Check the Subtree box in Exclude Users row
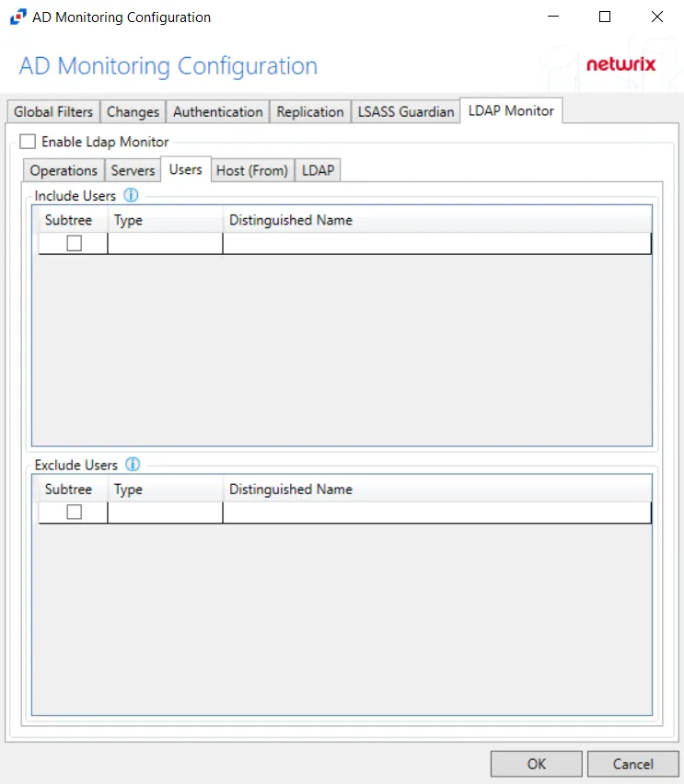The height and width of the screenshot is (784, 684). pos(74,512)
